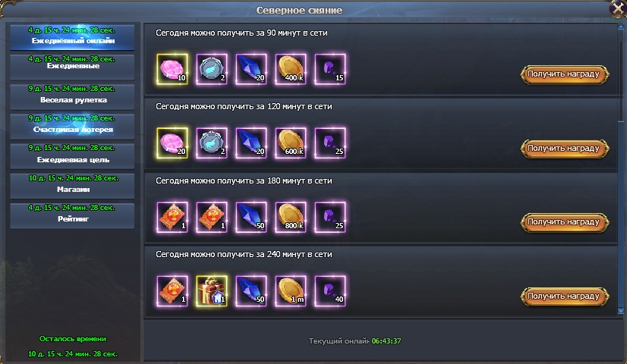Click the gold coin 1 m reward icon

[291, 291]
